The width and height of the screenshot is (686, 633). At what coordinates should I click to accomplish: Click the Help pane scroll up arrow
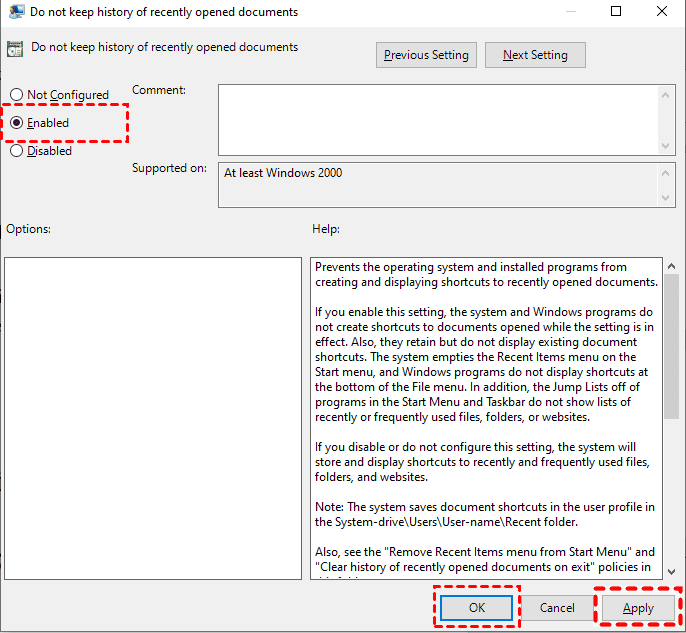coord(671,266)
